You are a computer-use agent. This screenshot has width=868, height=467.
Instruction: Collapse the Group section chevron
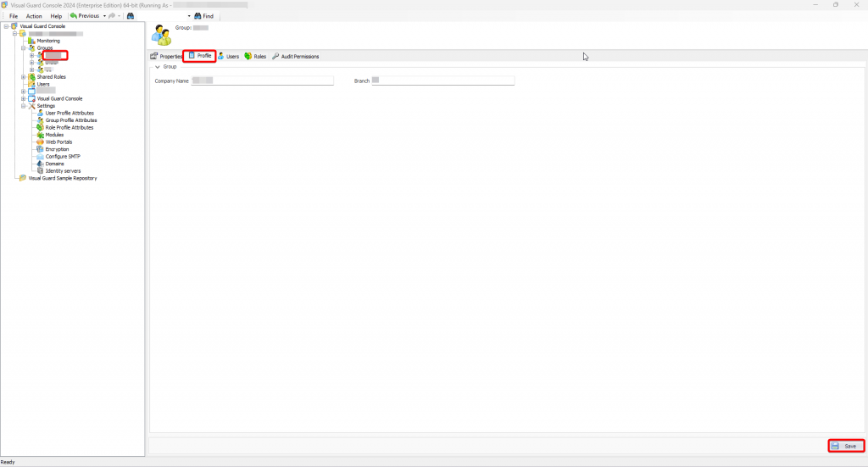[x=157, y=66]
